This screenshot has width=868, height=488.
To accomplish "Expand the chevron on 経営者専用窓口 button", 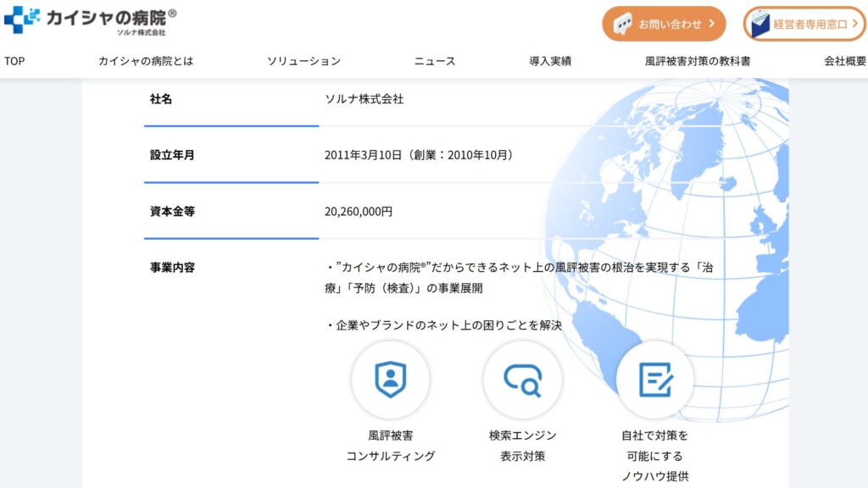I will (x=853, y=23).
